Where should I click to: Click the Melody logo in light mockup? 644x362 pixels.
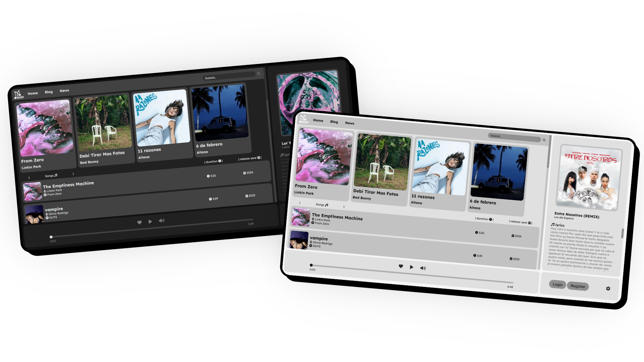pos(304,119)
